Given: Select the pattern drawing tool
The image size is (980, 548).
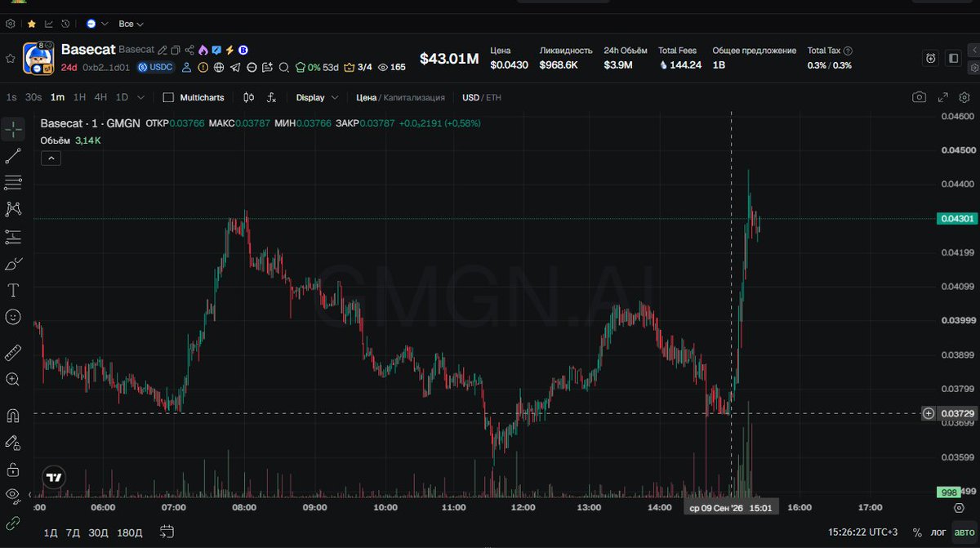Looking at the screenshot, I should [x=13, y=209].
